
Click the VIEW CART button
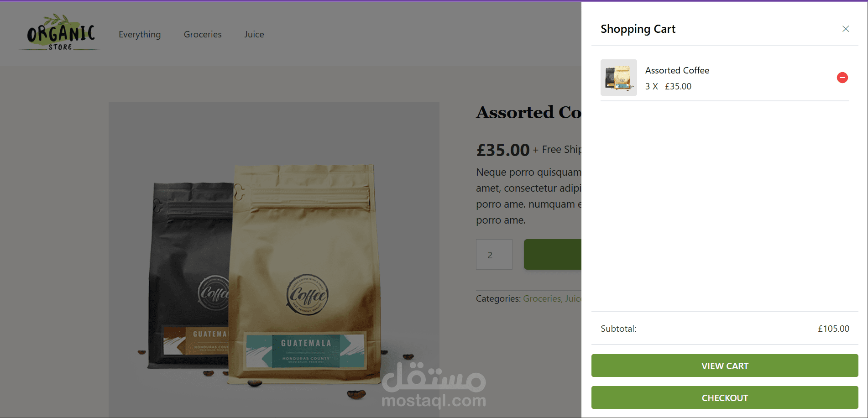click(725, 366)
